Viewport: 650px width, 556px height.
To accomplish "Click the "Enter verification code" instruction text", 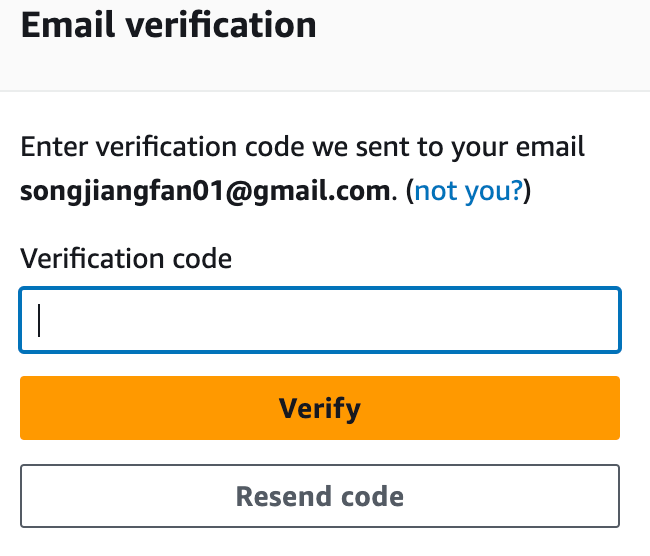I will coord(302,148).
